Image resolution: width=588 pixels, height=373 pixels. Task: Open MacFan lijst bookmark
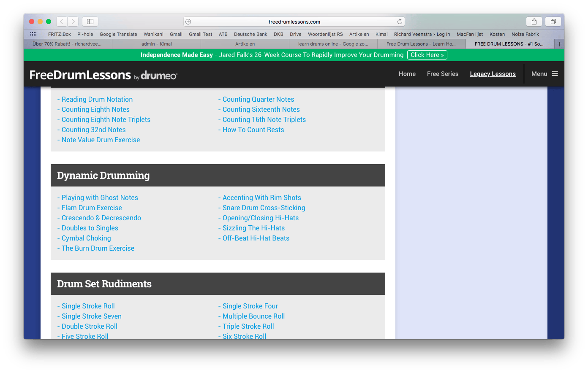[x=470, y=34]
